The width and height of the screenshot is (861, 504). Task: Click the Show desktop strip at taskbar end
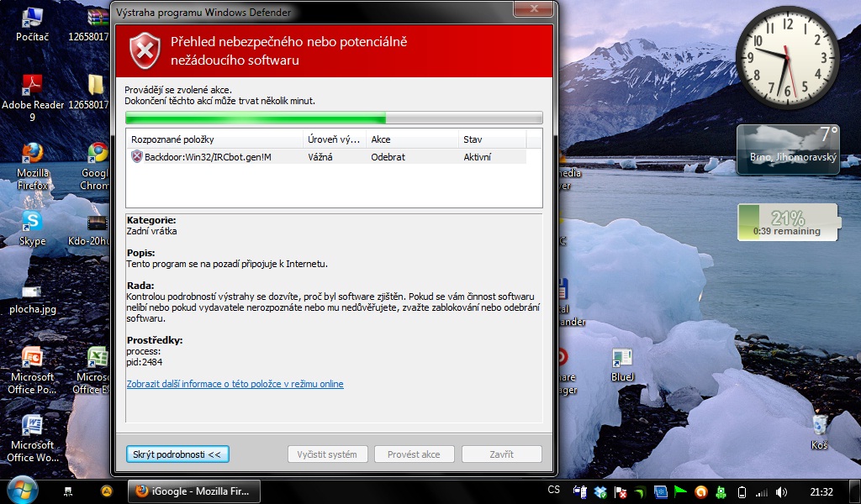coord(855,492)
